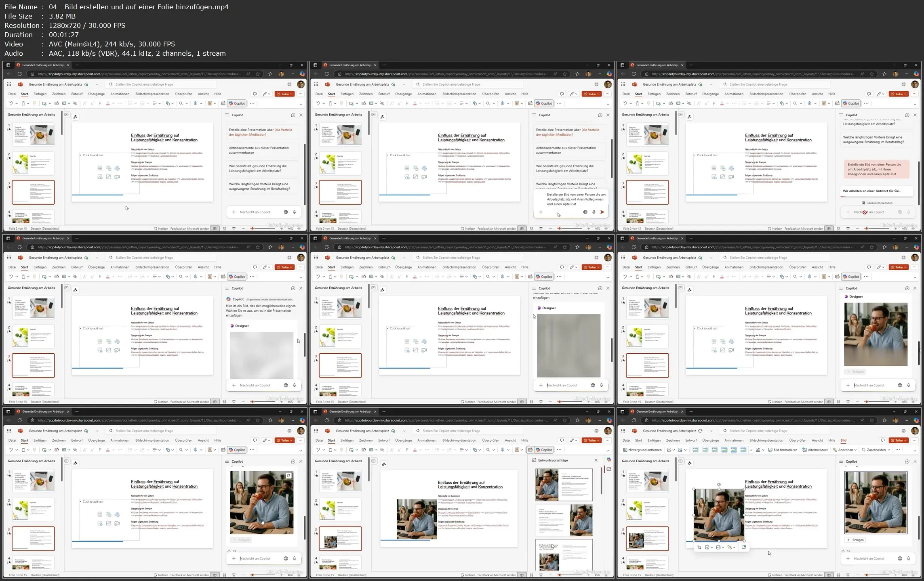Open Datei menu in the first frame
924x581 pixels.
click(12, 94)
